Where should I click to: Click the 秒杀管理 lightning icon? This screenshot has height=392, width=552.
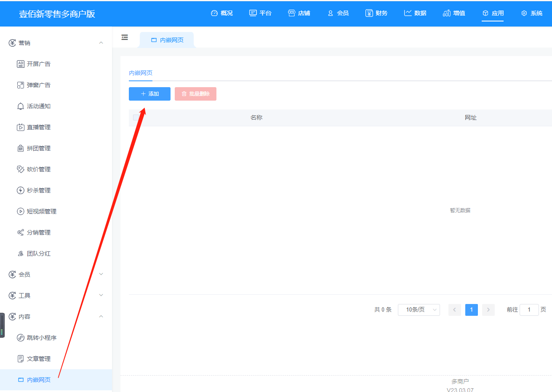point(20,190)
